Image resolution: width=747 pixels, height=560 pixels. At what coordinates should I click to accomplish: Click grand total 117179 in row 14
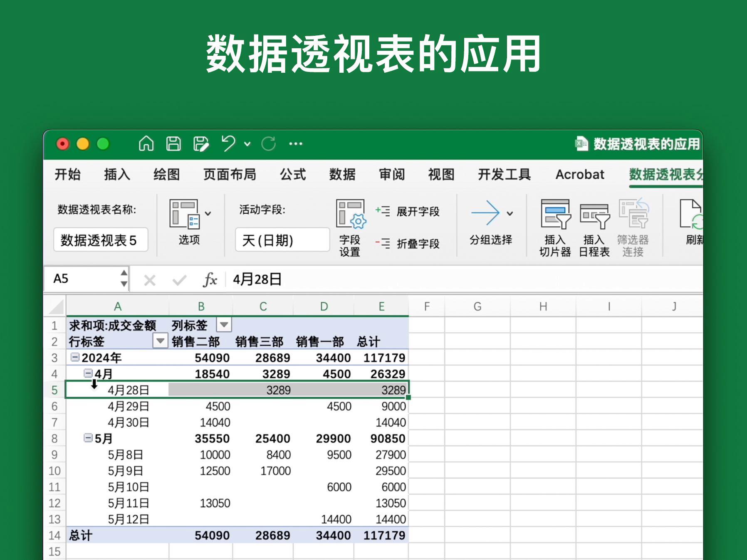[384, 535]
